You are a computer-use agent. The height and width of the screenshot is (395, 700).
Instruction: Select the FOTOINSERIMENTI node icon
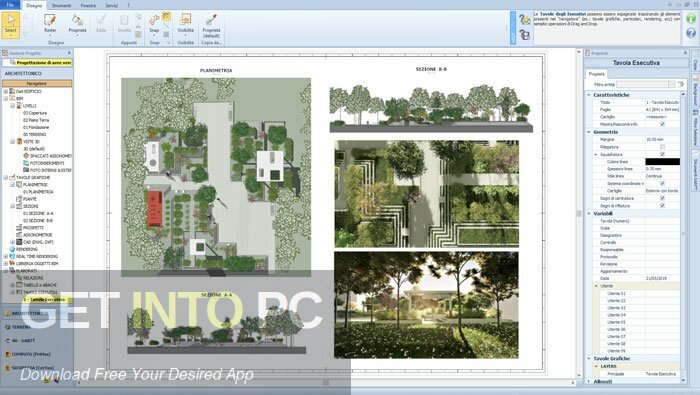[26, 163]
